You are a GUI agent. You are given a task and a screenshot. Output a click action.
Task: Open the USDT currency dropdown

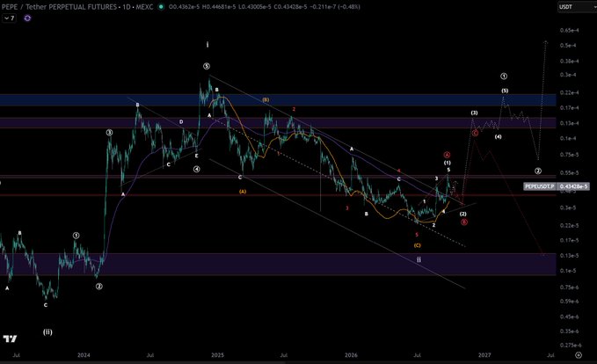(x=576, y=7)
